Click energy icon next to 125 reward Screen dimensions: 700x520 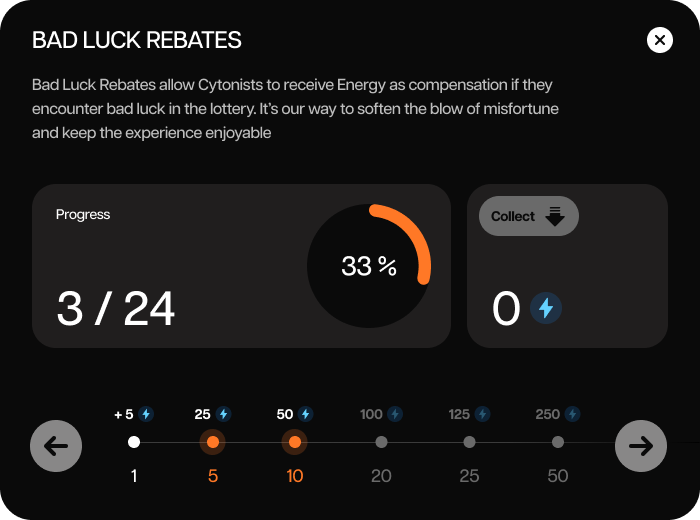(483, 414)
